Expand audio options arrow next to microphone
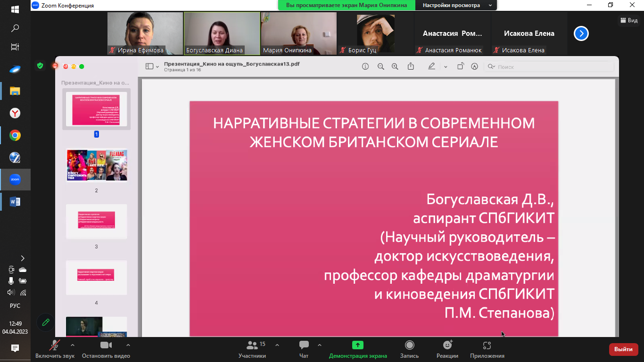Image resolution: width=644 pixels, height=362 pixels. pyautogui.click(x=73, y=345)
